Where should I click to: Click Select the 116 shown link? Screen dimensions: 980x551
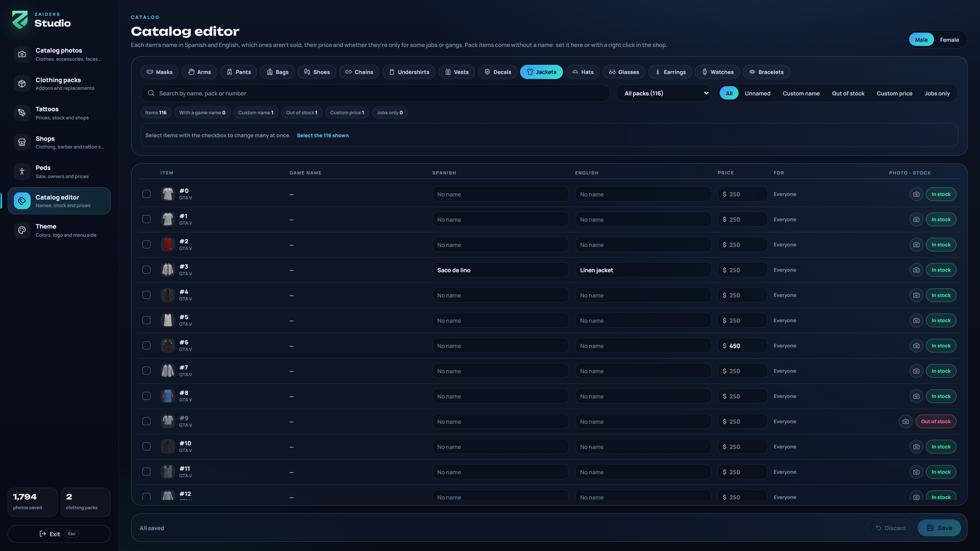click(x=323, y=135)
